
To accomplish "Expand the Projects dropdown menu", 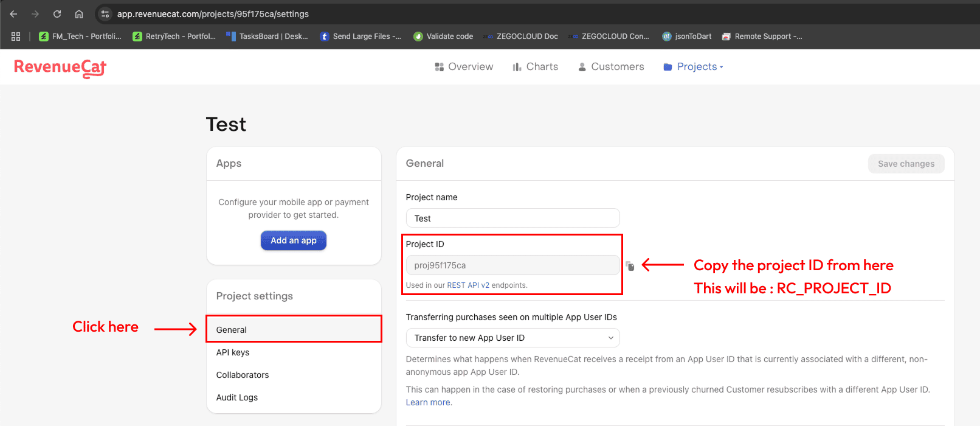I will pyautogui.click(x=693, y=67).
